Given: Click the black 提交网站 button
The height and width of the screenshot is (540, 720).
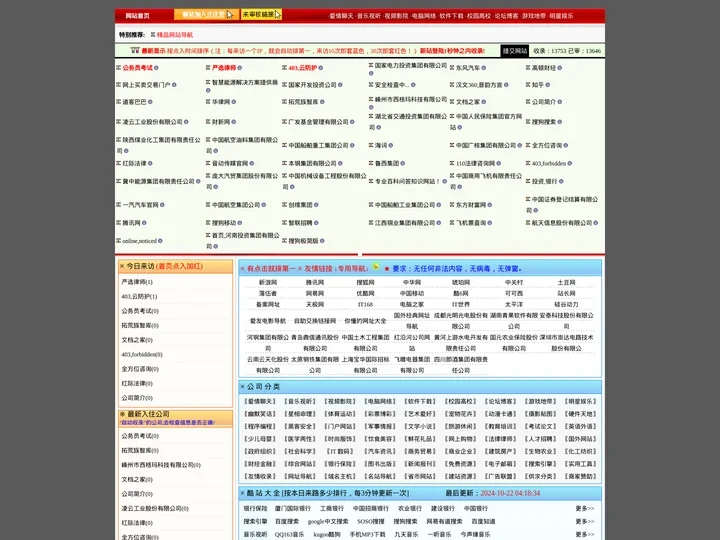Looking at the screenshot, I should coord(514,51).
